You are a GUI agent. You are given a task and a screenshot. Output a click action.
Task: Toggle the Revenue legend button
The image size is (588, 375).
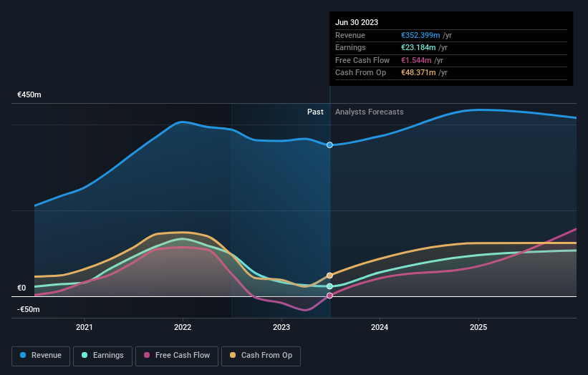click(41, 356)
